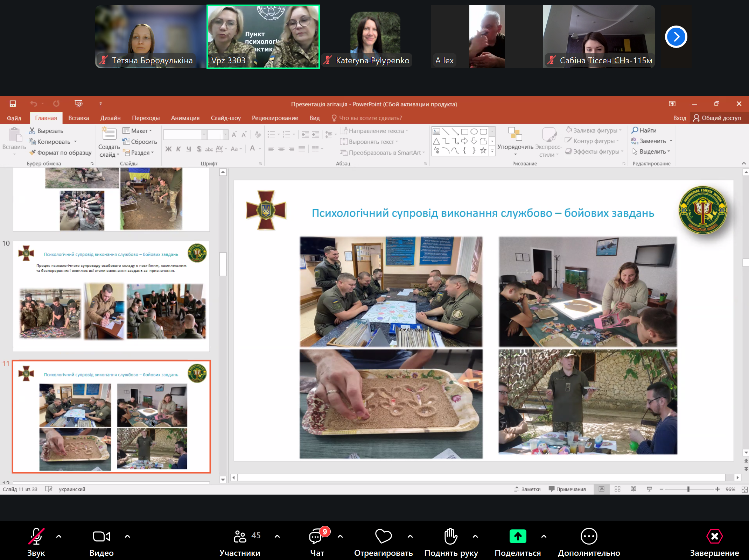Screen dimensions: 749x560
Task: Switch to slide sorter view icon
Action: tap(617, 489)
